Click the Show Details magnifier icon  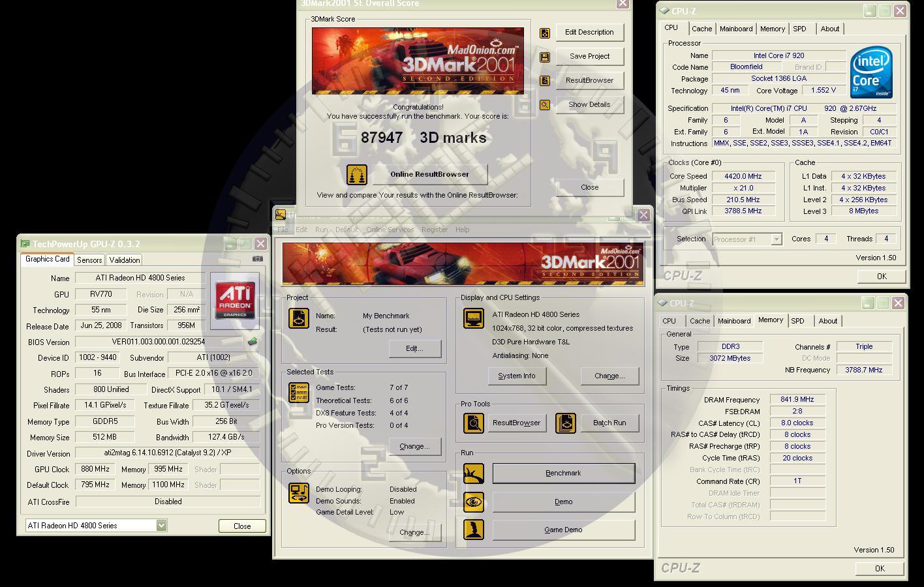[545, 104]
